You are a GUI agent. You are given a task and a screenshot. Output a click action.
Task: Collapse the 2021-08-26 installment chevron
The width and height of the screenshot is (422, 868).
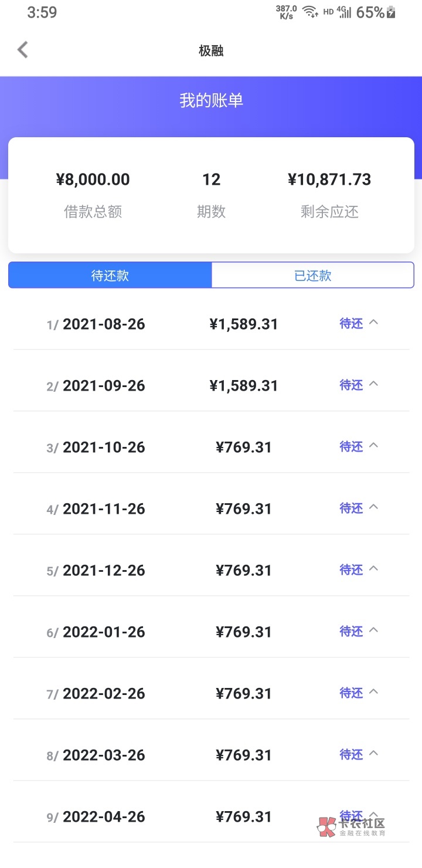point(373,322)
